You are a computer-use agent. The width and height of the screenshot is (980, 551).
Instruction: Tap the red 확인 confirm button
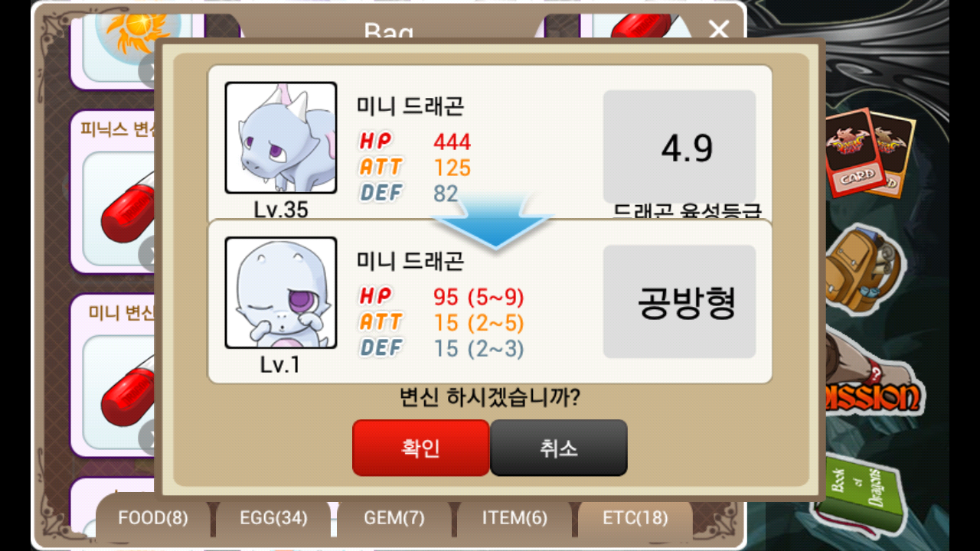[x=420, y=448]
